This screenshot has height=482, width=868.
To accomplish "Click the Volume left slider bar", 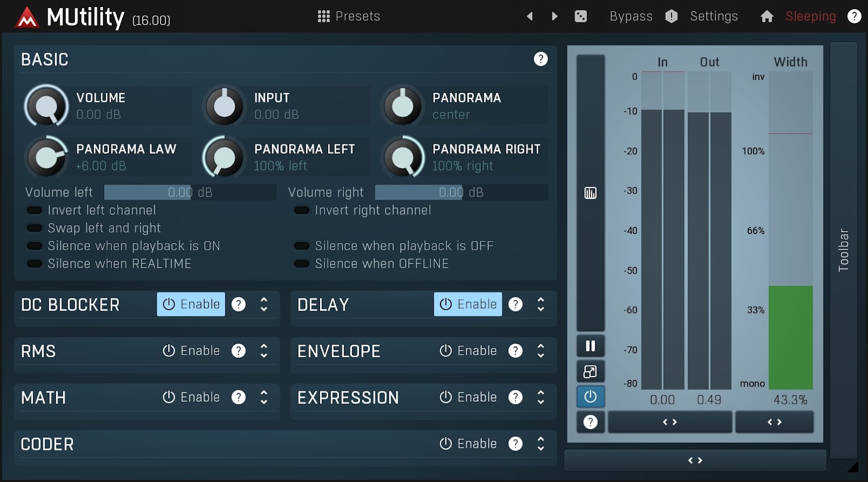I will [x=190, y=192].
